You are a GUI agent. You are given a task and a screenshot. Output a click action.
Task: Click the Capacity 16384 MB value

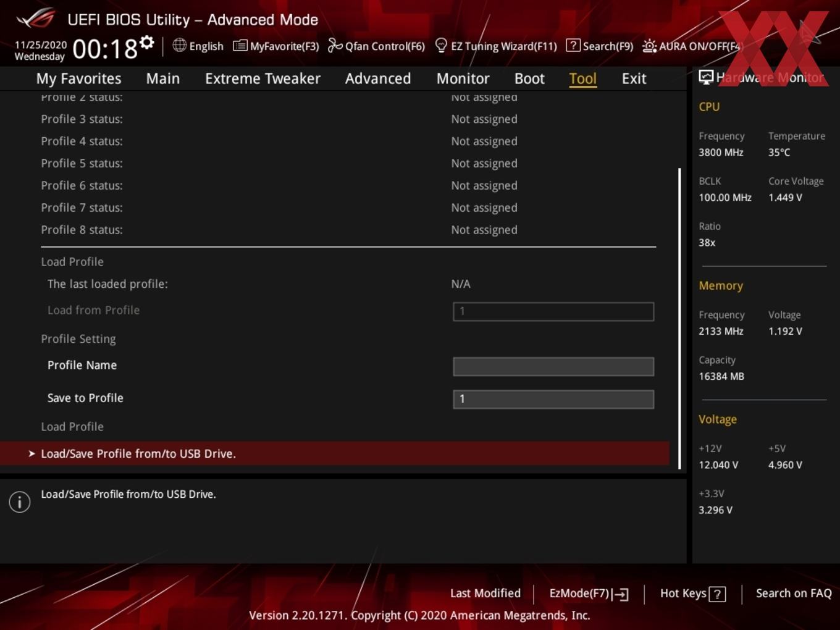(x=721, y=376)
